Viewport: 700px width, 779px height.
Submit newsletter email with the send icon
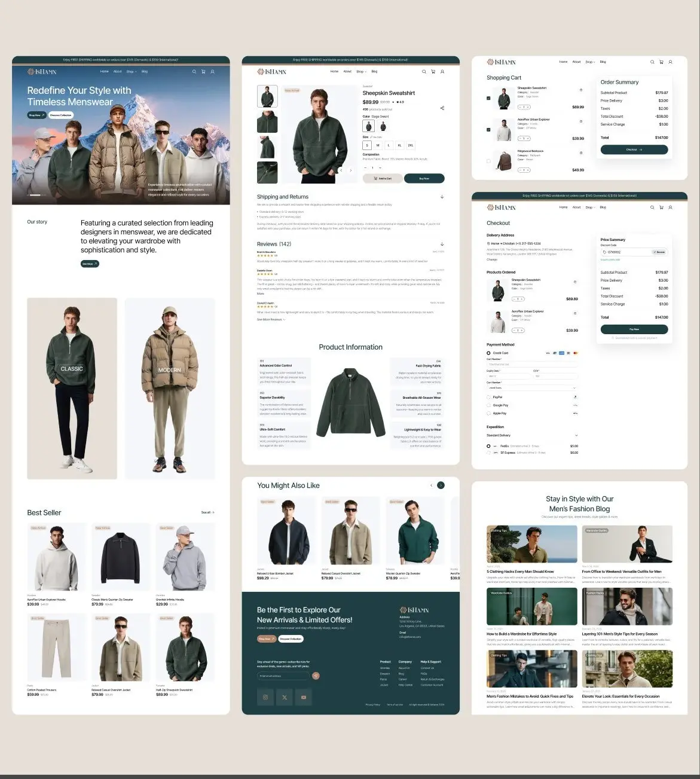pyautogui.click(x=316, y=676)
